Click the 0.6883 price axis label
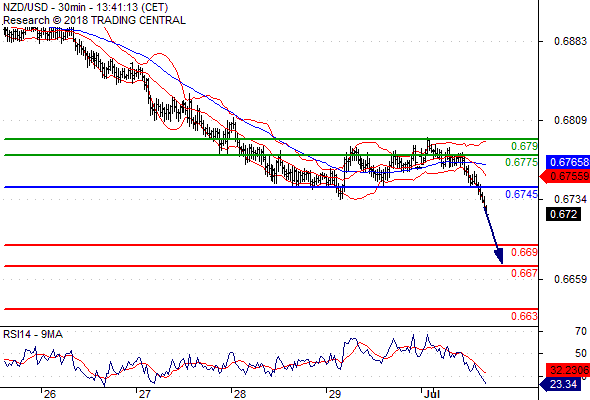The height and width of the screenshot is (400, 590). 570,41
